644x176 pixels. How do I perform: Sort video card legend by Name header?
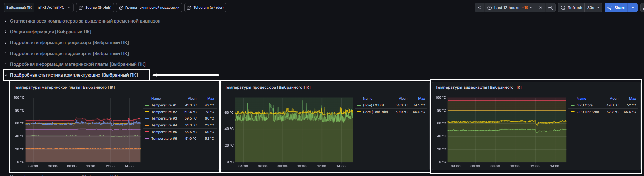coord(581,99)
